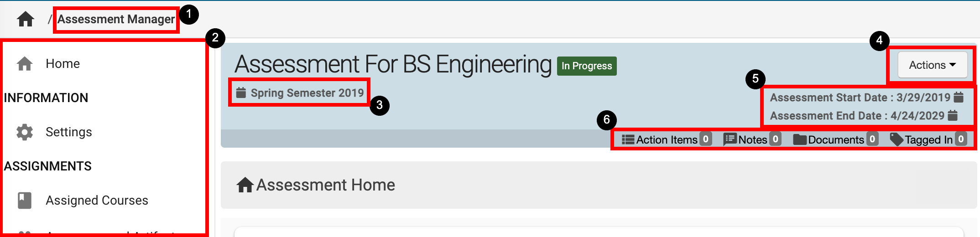Open the Assessment Manager breadcrumb link
The width and height of the screenshot is (980, 237).
click(x=116, y=19)
